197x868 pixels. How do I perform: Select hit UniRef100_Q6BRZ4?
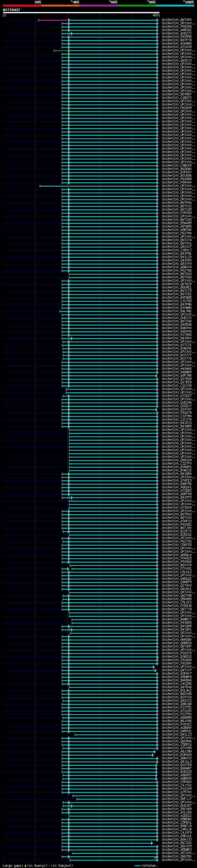click(x=176, y=643)
